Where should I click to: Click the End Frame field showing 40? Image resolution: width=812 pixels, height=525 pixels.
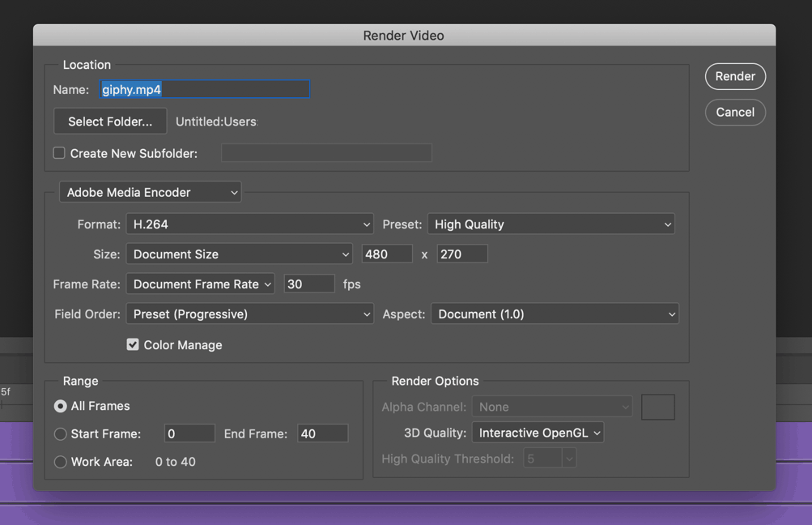(323, 433)
